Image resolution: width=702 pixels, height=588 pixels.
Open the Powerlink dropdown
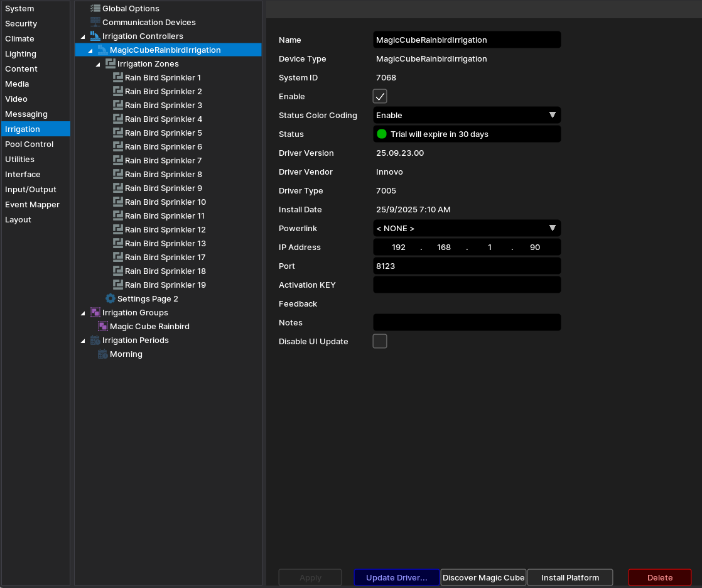467,229
